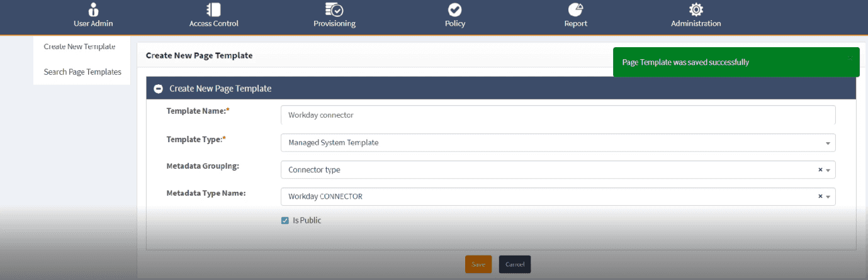868x280 pixels.
Task: Select Create New Template in sidebar
Action: click(79, 47)
